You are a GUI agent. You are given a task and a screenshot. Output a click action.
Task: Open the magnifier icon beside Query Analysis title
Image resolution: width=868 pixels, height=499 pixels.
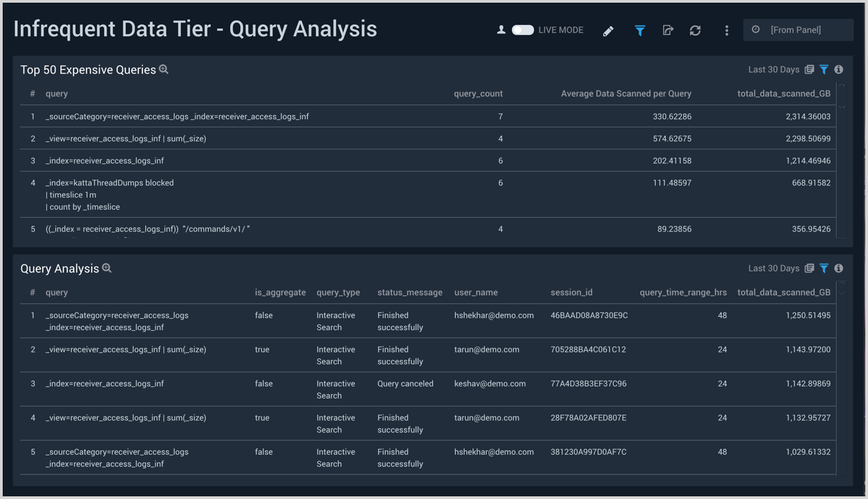(107, 268)
